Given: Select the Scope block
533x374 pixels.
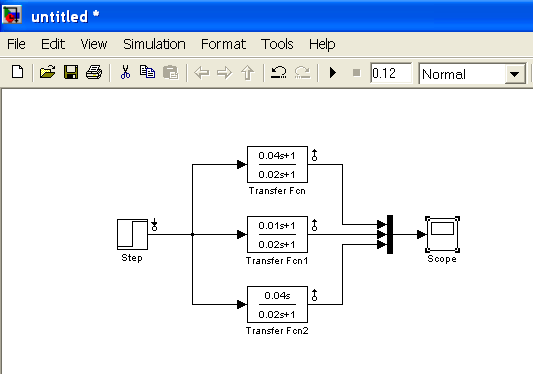Looking at the screenshot, I should (442, 234).
